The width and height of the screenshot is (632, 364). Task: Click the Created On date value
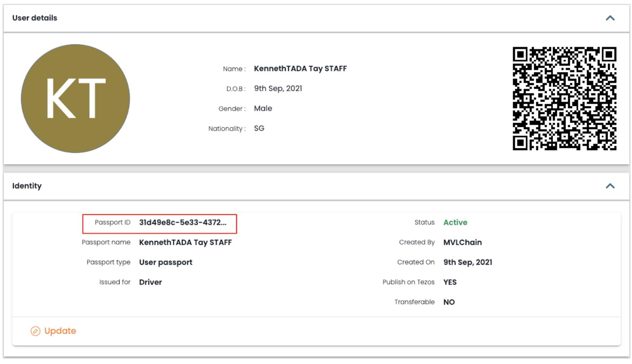pyautogui.click(x=467, y=262)
